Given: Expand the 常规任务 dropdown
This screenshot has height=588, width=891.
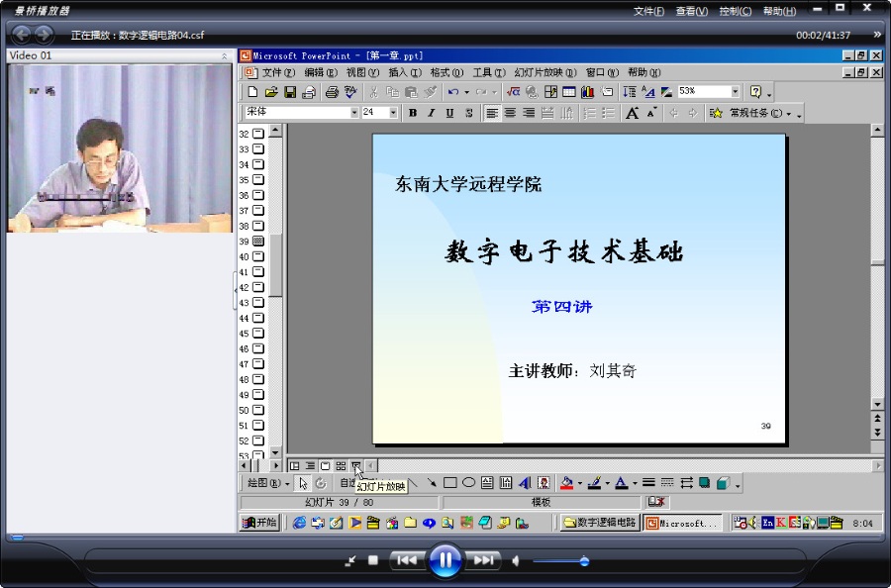Looking at the screenshot, I should pyautogui.click(x=789, y=114).
